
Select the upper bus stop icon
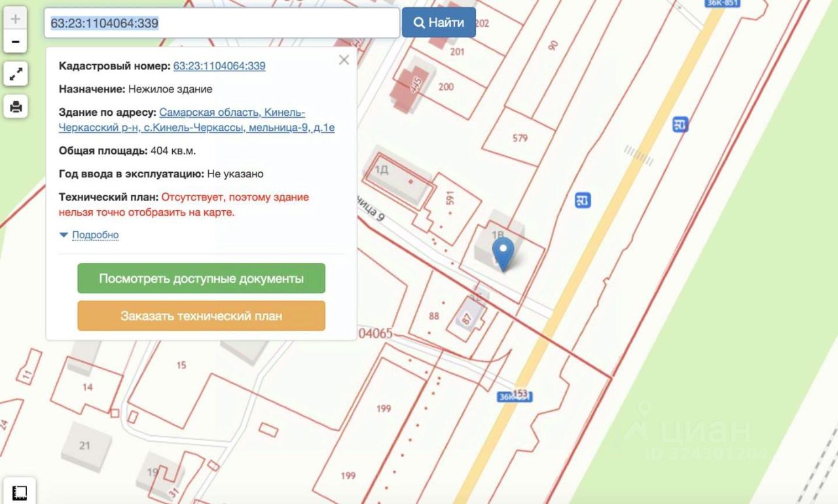pos(680,124)
